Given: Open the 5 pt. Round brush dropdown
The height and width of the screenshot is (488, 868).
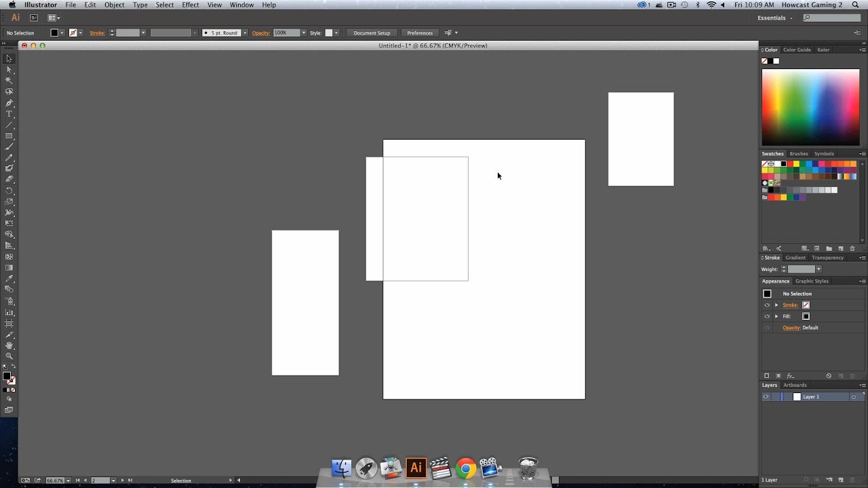Looking at the screenshot, I should pyautogui.click(x=245, y=33).
